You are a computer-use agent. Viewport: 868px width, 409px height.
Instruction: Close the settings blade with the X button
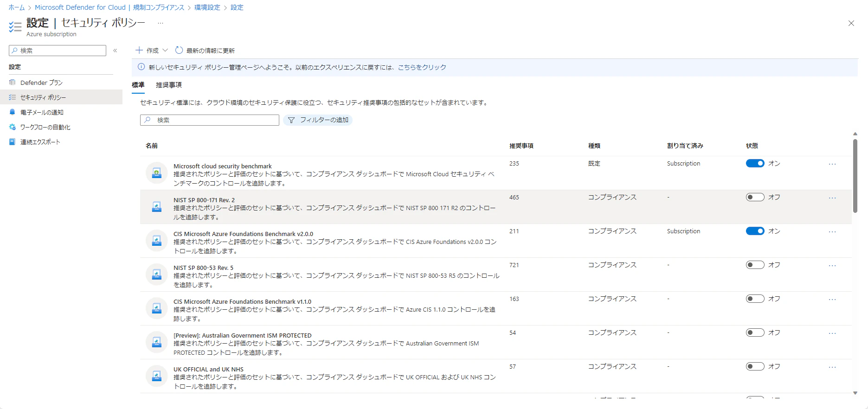(851, 23)
